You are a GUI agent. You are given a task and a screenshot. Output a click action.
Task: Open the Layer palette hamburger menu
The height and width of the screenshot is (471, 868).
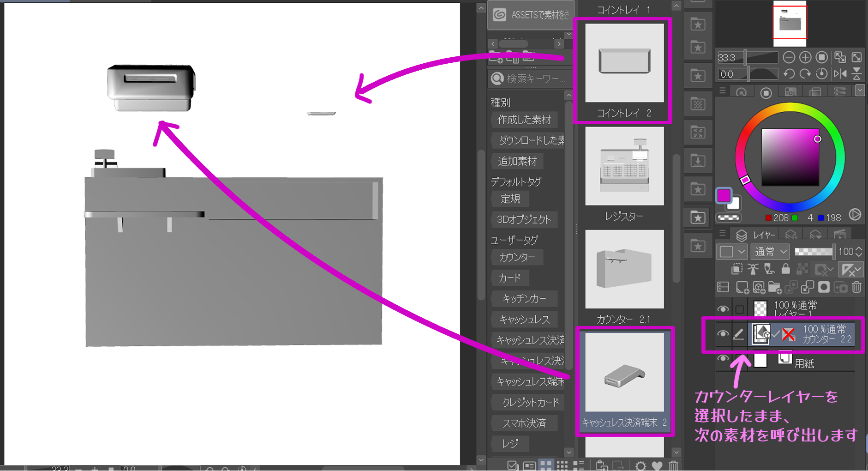pos(723,234)
